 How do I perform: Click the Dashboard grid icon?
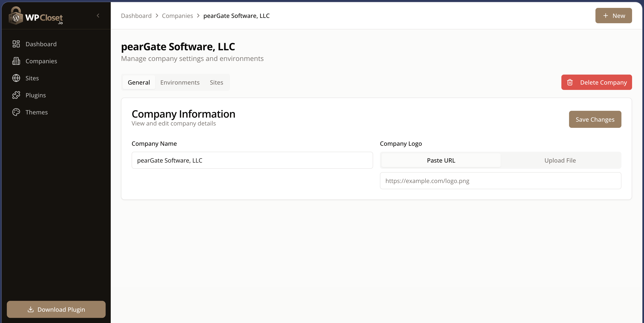click(16, 44)
